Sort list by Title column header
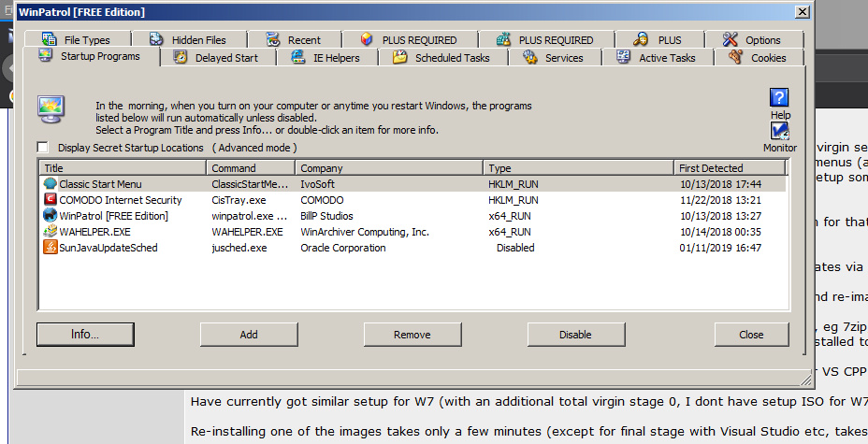The image size is (868, 444). 123,168
